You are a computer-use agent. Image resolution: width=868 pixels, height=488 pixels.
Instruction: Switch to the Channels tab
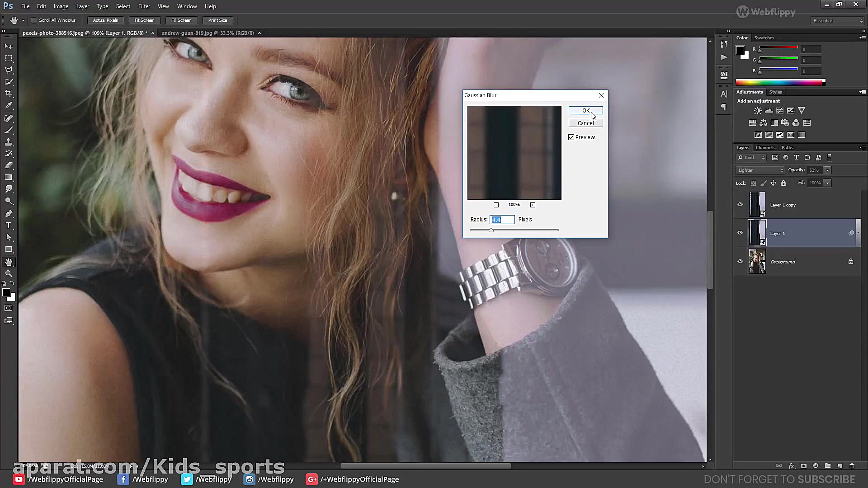[765, 148]
